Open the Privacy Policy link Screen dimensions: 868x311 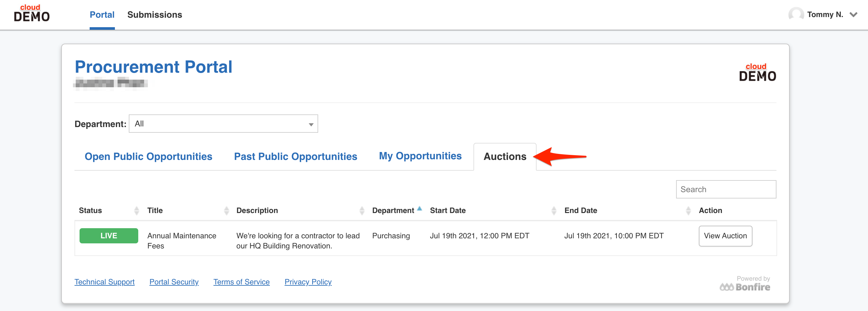(308, 282)
